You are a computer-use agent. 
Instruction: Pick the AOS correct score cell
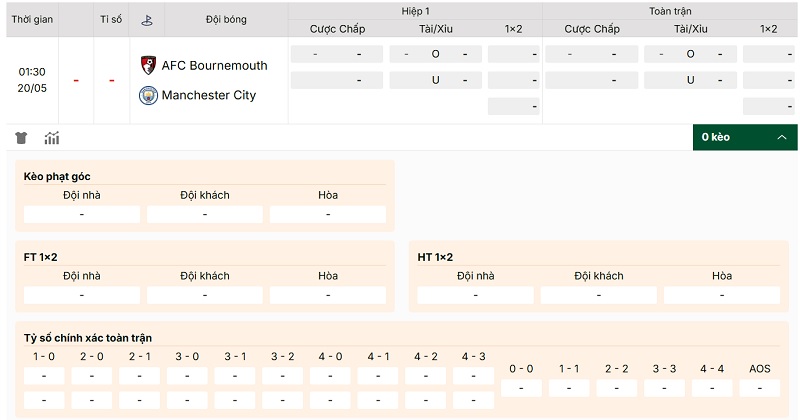760,388
